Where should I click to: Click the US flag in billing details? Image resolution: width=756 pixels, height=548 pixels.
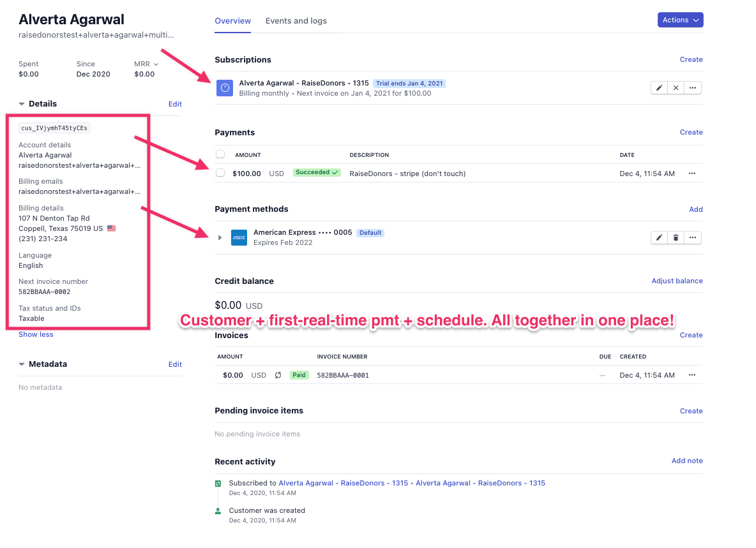pyautogui.click(x=111, y=228)
